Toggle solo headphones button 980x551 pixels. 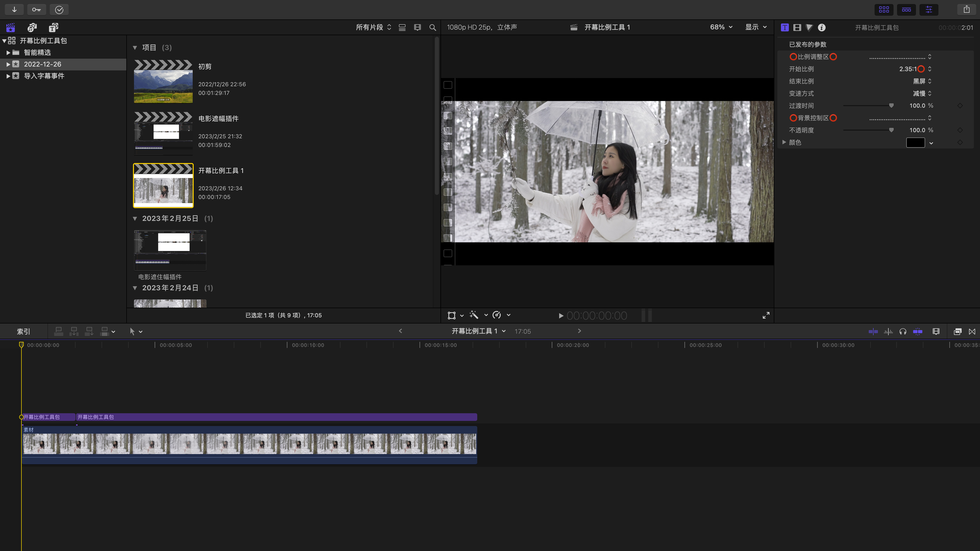(903, 332)
